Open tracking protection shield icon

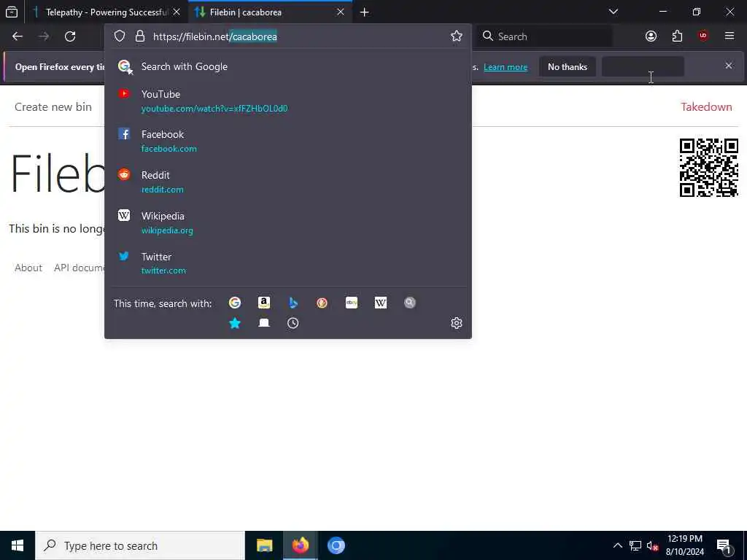point(120,36)
